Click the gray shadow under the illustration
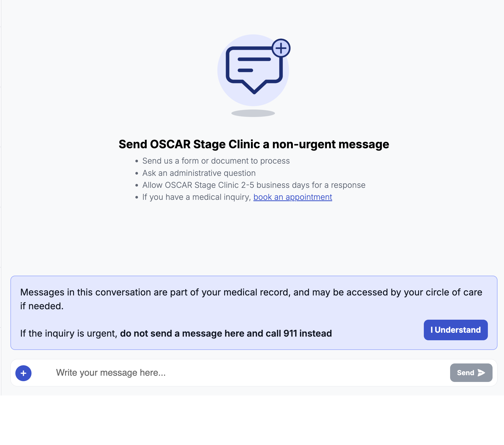504x445 pixels. click(x=253, y=113)
